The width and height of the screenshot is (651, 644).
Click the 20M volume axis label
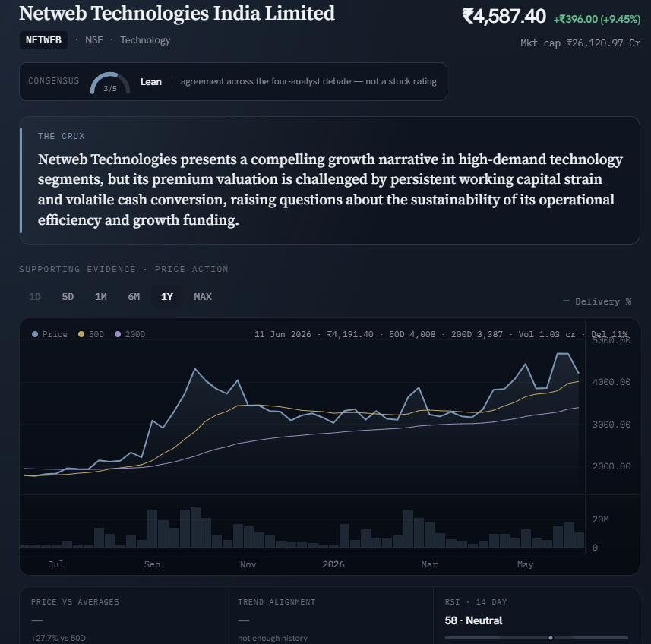pos(600,519)
